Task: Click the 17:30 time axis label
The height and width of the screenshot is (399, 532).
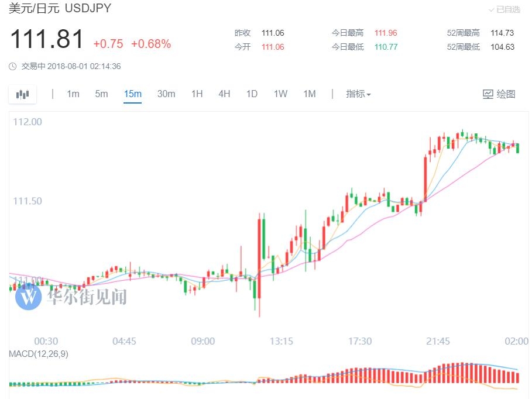Action: pyautogui.click(x=360, y=341)
